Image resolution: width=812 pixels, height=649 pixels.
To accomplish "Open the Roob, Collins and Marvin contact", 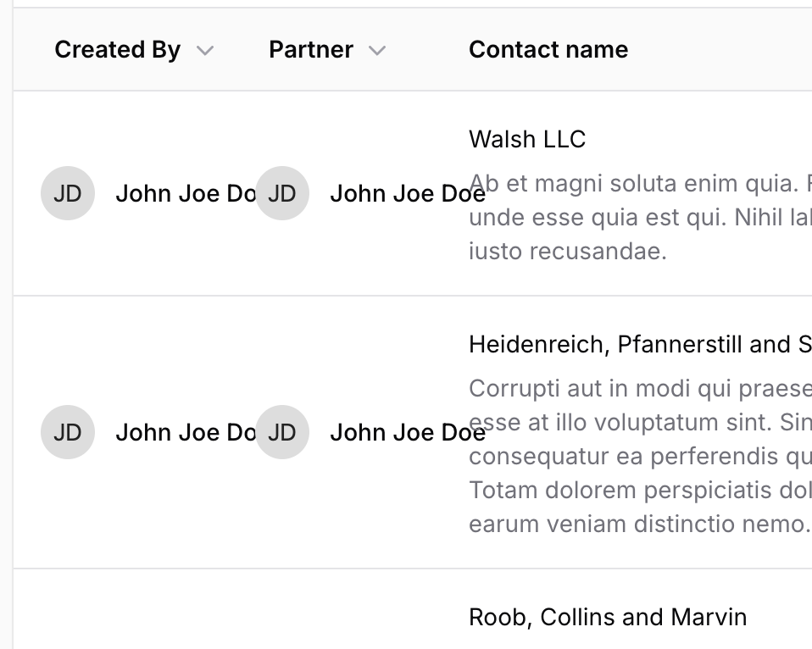I will (x=607, y=617).
